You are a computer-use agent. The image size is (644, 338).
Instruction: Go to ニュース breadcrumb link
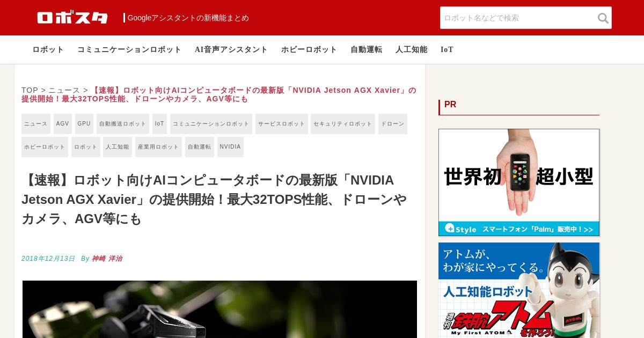64,90
